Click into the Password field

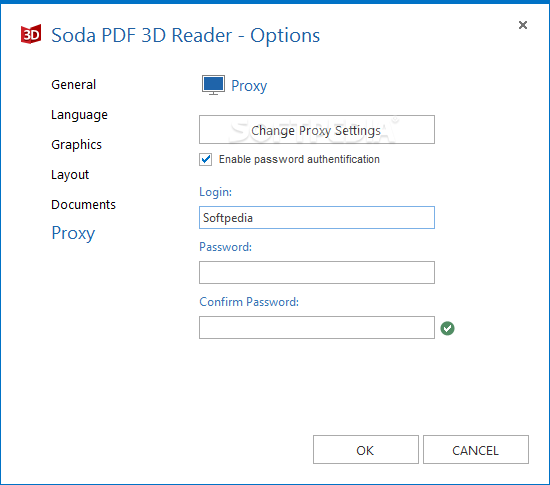pos(317,272)
